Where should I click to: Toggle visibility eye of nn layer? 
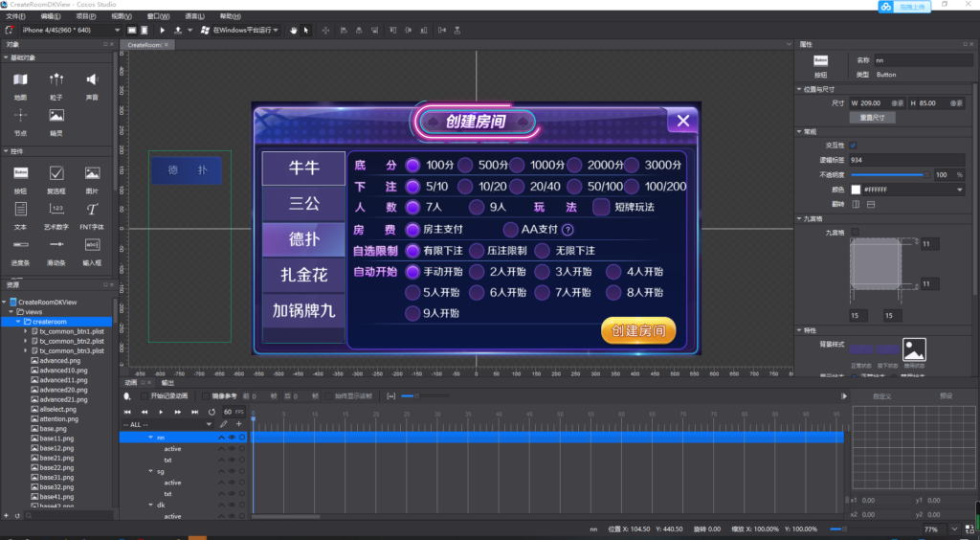[232, 437]
